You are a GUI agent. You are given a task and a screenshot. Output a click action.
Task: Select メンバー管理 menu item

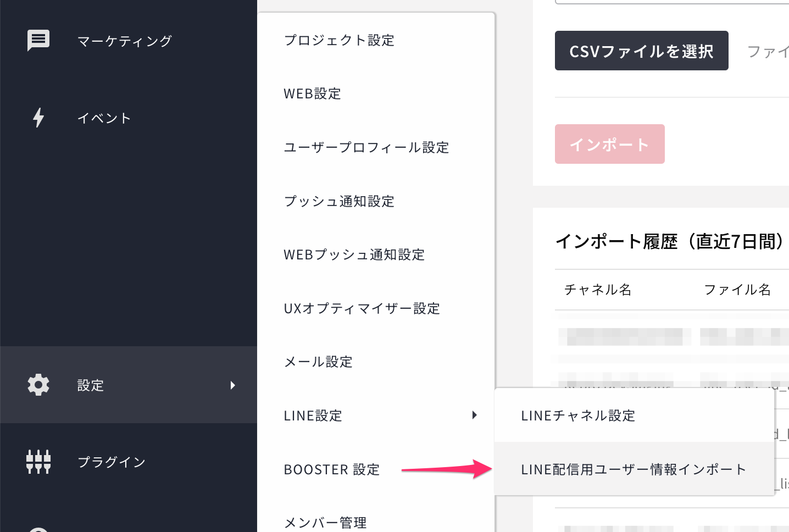(x=325, y=523)
